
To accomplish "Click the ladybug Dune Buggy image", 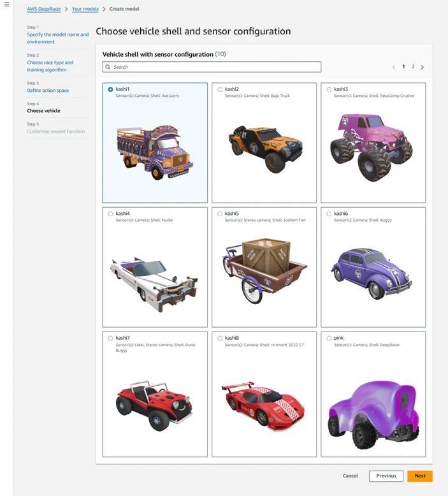I will pyautogui.click(x=154, y=405).
